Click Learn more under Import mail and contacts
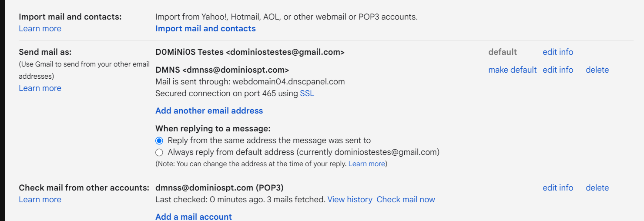 coord(40,29)
